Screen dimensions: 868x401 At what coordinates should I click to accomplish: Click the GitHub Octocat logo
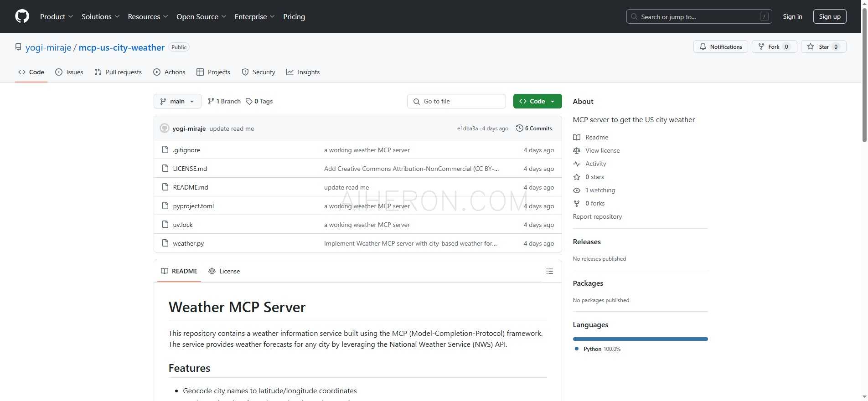[22, 16]
